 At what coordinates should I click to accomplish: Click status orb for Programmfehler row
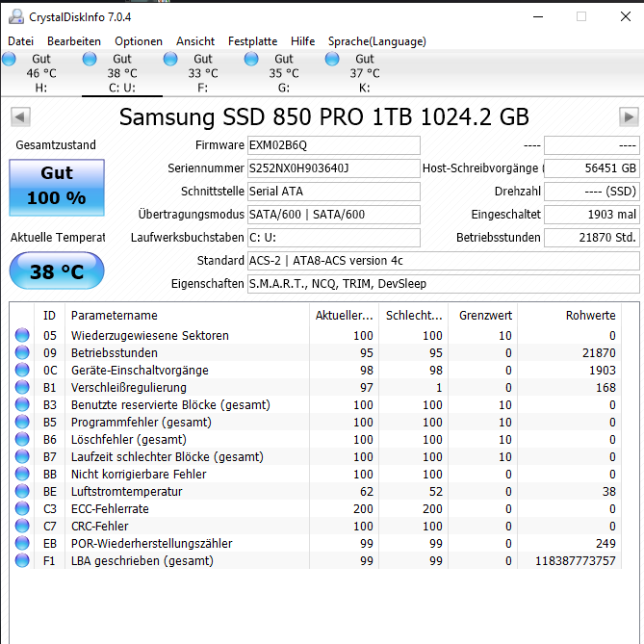pos(22,422)
